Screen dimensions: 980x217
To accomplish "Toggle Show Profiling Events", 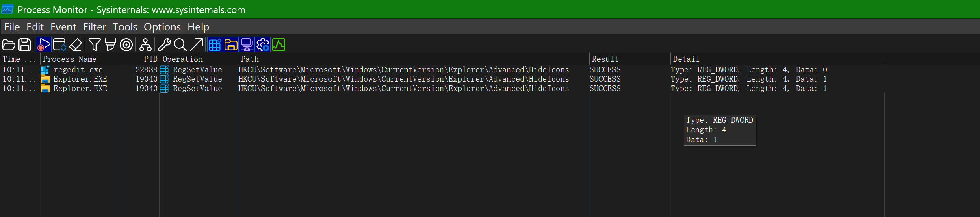I will pyautogui.click(x=279, y=45).
